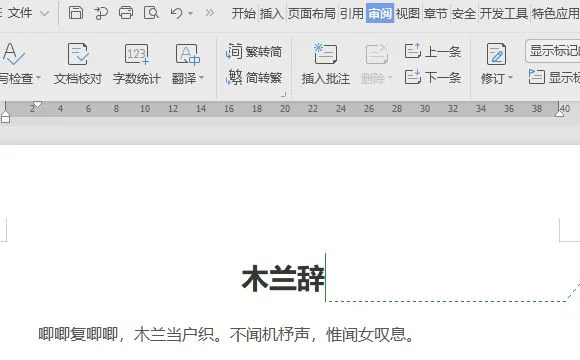Click the first line indent marker on ruler
The width and height of the screenshot is (580, 360).
[x=37, y=104]
